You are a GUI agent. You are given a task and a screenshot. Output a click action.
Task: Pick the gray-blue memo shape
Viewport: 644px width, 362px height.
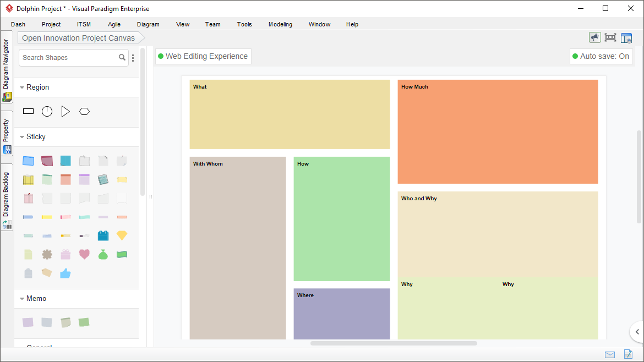point(47,322)
